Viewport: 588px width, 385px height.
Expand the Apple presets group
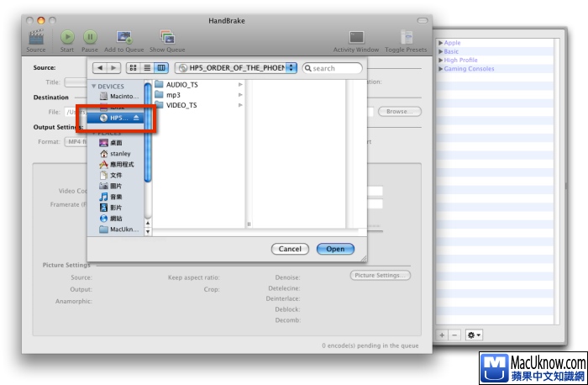click(440, 43)
